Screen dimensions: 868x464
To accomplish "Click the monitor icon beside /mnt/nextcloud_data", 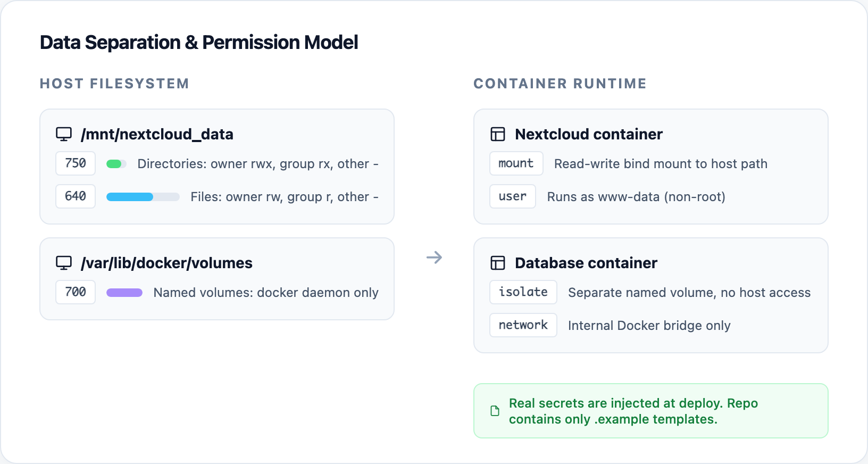I will [64, 134].
